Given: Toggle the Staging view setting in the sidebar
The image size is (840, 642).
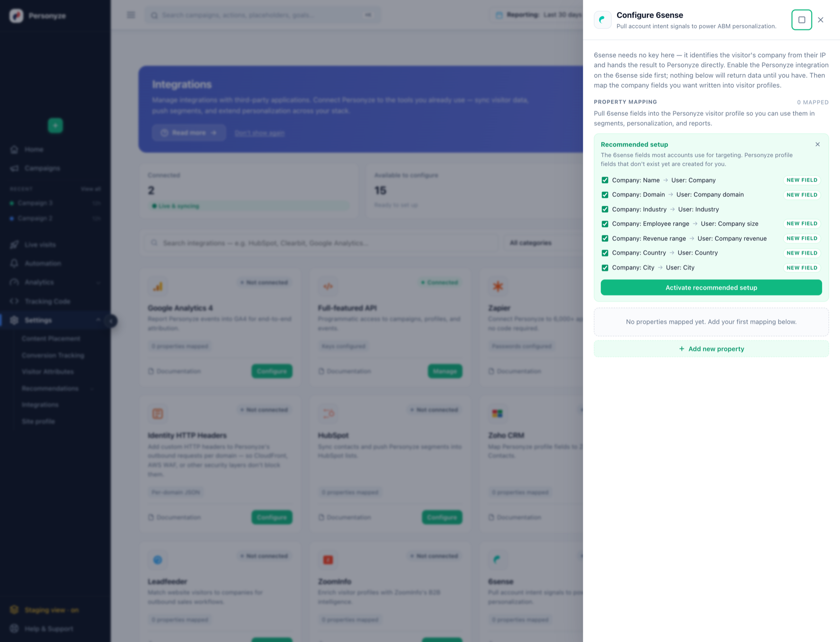Looking at the screenshot, I should pyautogui.click(x=51, y=610).
